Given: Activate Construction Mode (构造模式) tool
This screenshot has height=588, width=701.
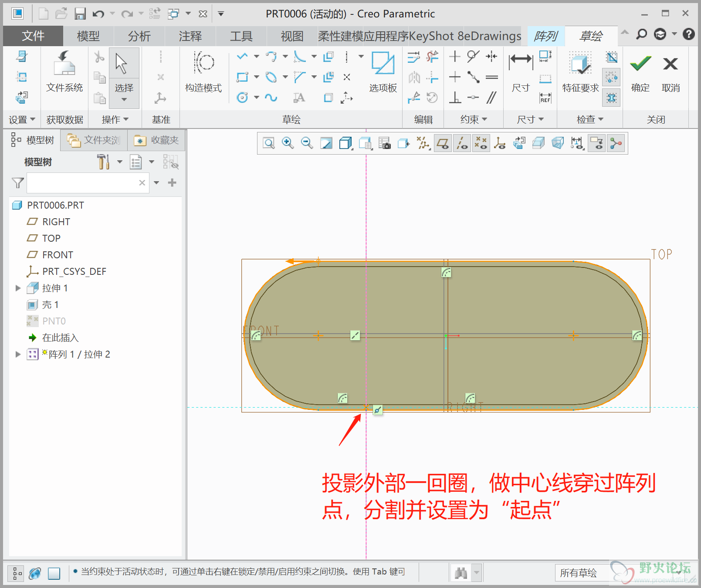Looking at the screenshot, I should click(x=203, y=72).
